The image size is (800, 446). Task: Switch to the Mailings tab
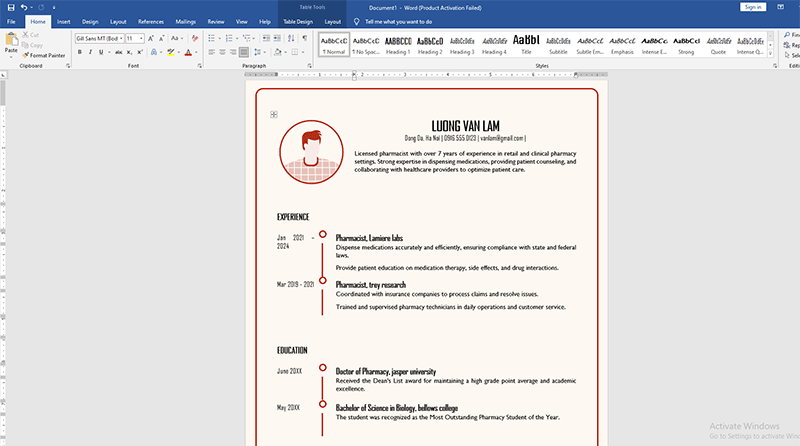click(x=186, y=21)
